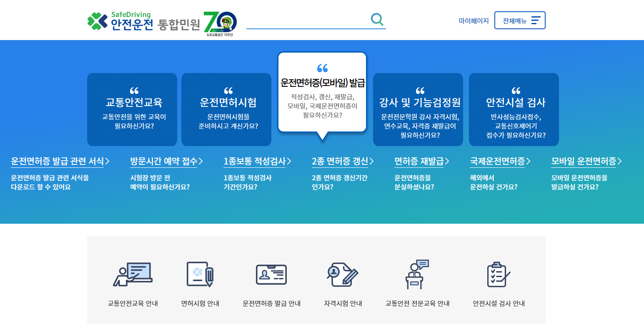Click the search magnifier icon
Viewport: 644px width, 326px height.
coord(377,19)
